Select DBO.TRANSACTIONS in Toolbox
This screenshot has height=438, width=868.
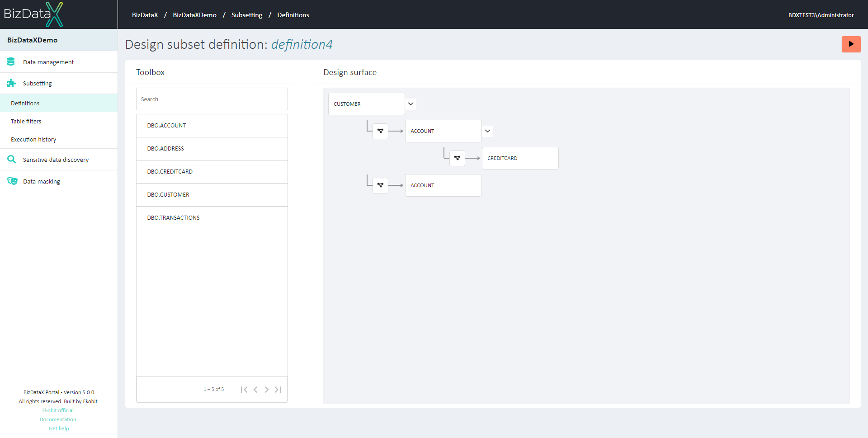pyautogui.click(x=212, y=218)
